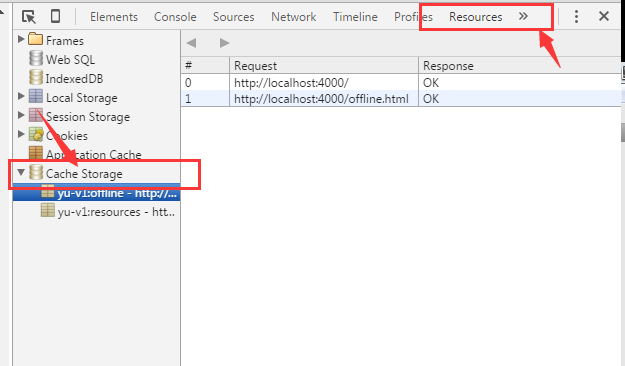The width and height of the screenshot is (625, 366).
Task: Select Application Cache entry
Action: click(94, 155)
